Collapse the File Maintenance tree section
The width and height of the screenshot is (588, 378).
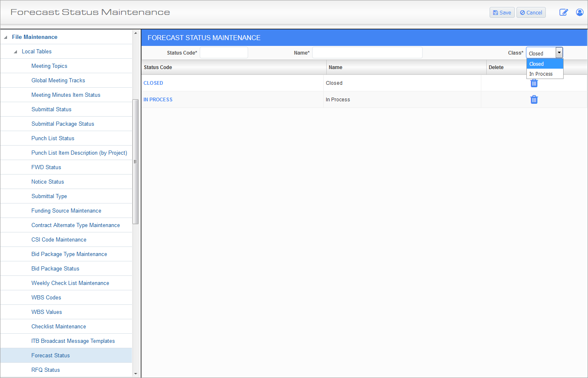[x=5, y=37]
